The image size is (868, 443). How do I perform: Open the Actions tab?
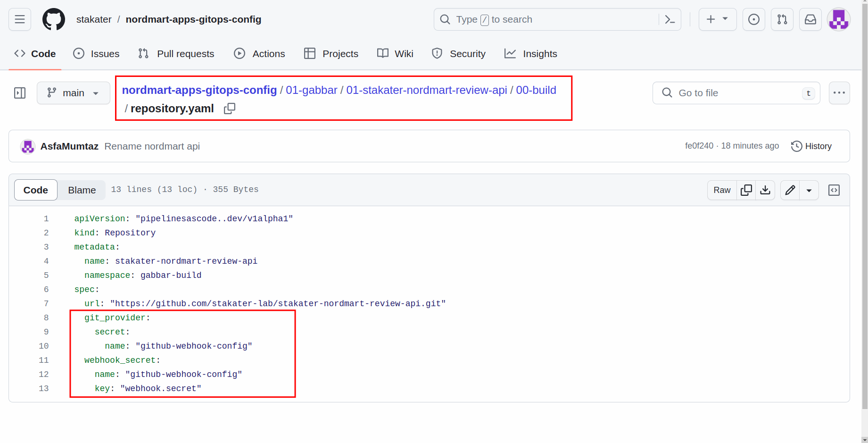[259, 54]
